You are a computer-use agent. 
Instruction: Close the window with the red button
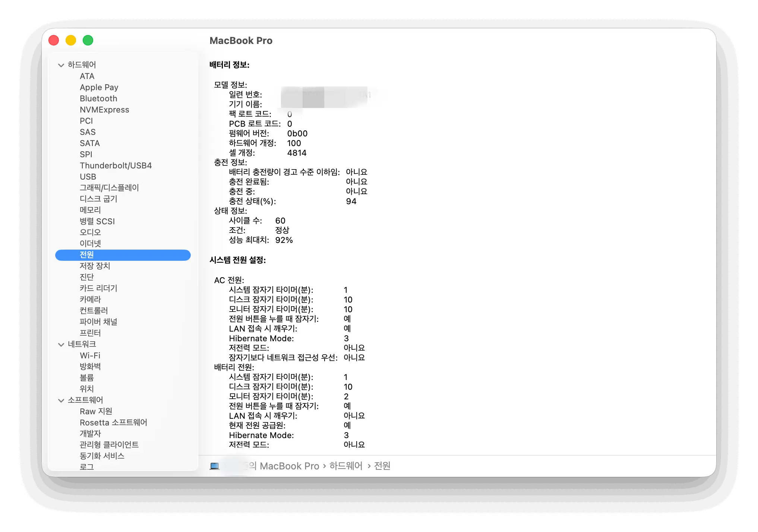pos(54,40)
